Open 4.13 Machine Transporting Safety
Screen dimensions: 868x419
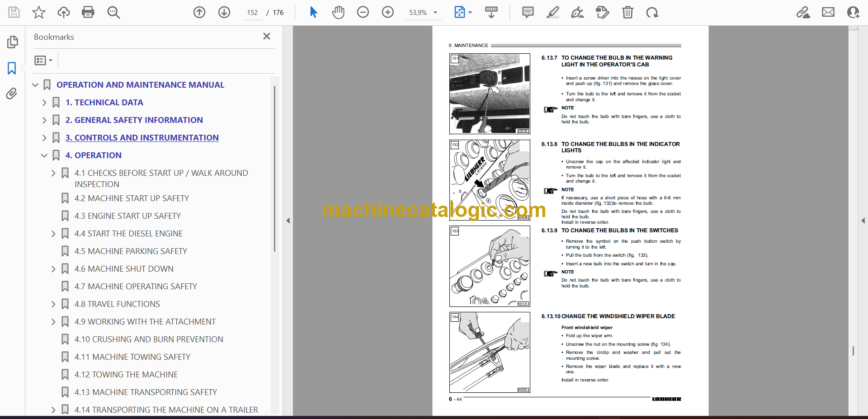(146, 392)
